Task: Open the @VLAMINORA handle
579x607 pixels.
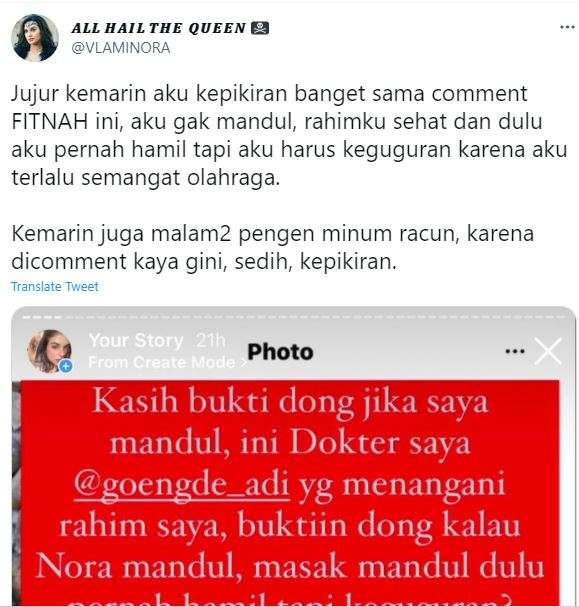Action: pos(121,48)
